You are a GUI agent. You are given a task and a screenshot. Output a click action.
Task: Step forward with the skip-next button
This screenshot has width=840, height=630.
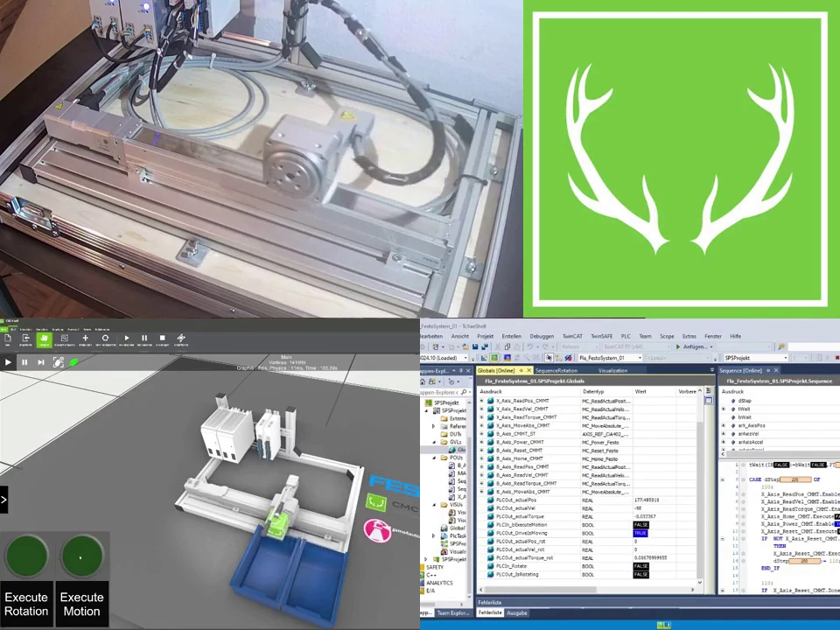[41, 362]
